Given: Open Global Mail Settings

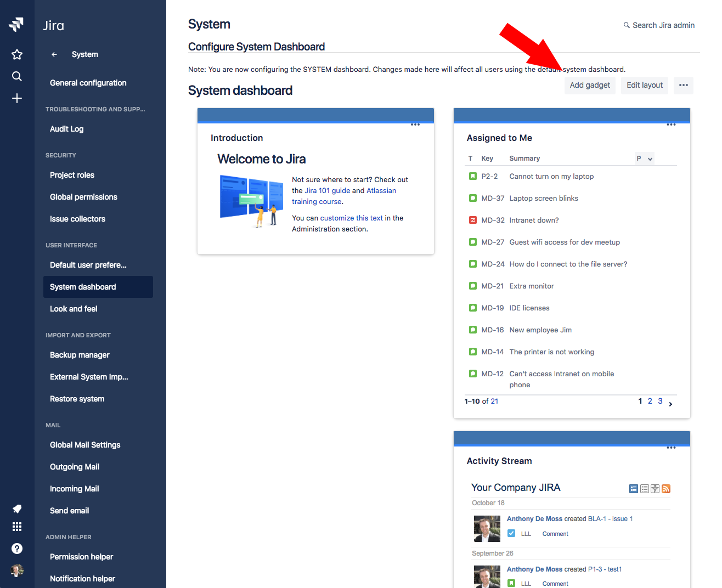Looking at the screenshot, I should tap(85, 445).
